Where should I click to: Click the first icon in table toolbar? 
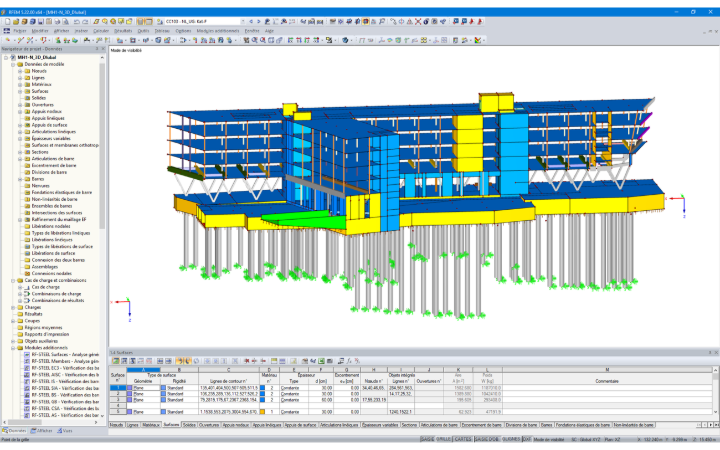point(116,361)
